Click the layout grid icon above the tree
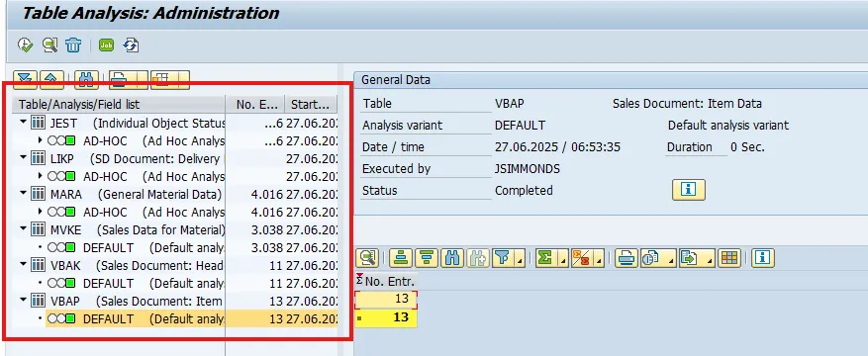Image resolution: width=868 pixels, height=356 pixels. point(161,79)
